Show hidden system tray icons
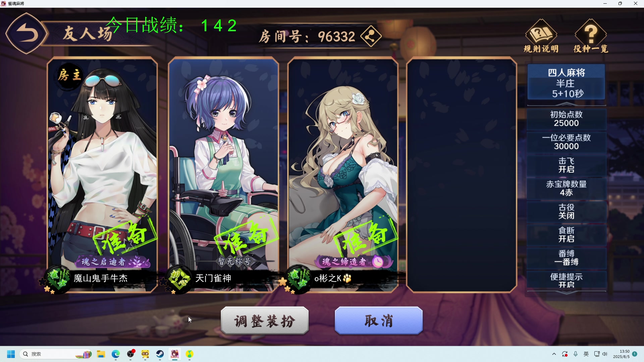644x362 pixels. [x=554, y=354]
